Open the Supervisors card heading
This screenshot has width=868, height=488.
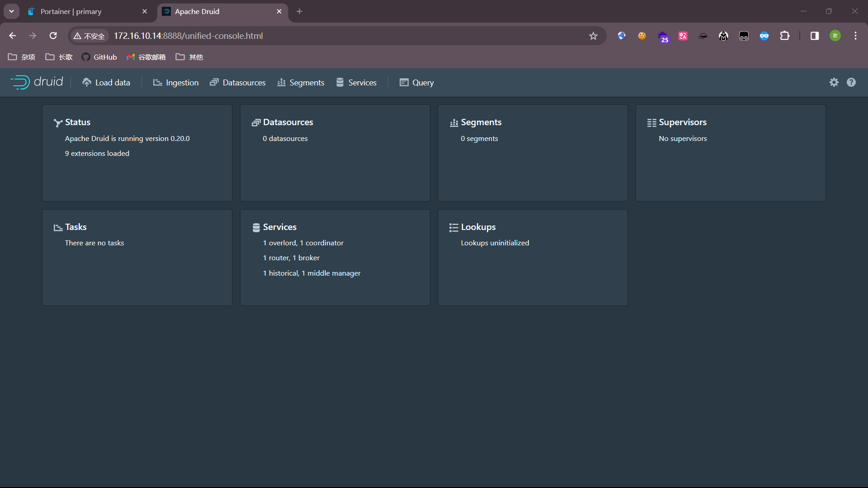point(683,122)
